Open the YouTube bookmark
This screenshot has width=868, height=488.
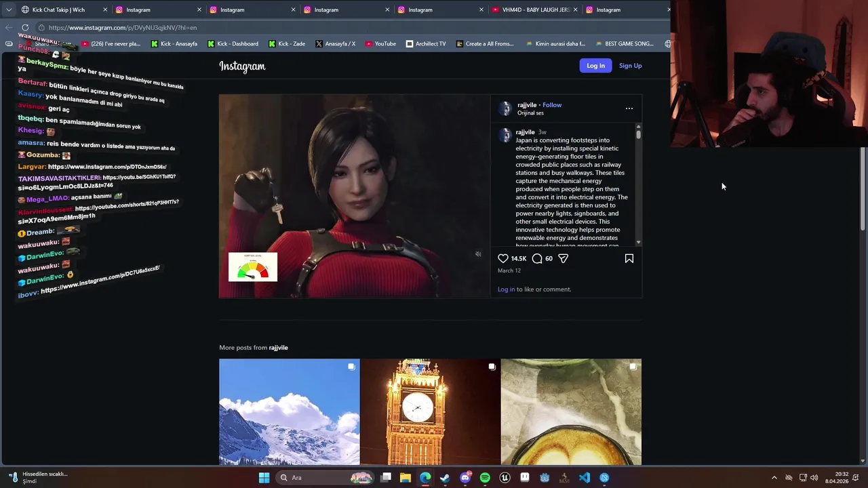tap(380, 43)
